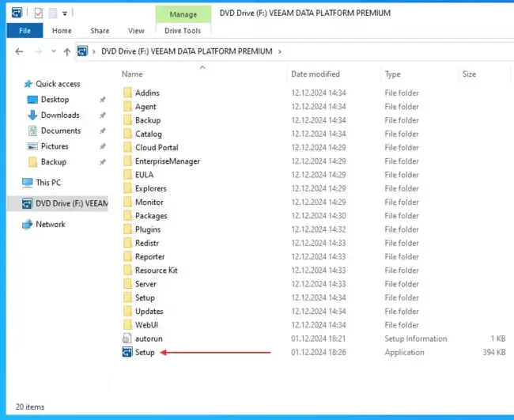Switch to the Home ribbon tab
Screen dimensions: 514x420
tap(62, 31)
